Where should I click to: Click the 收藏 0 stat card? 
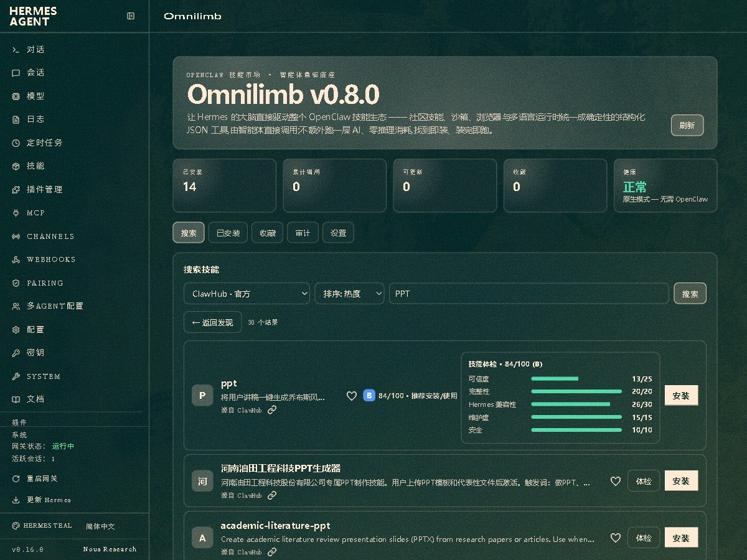555,185
